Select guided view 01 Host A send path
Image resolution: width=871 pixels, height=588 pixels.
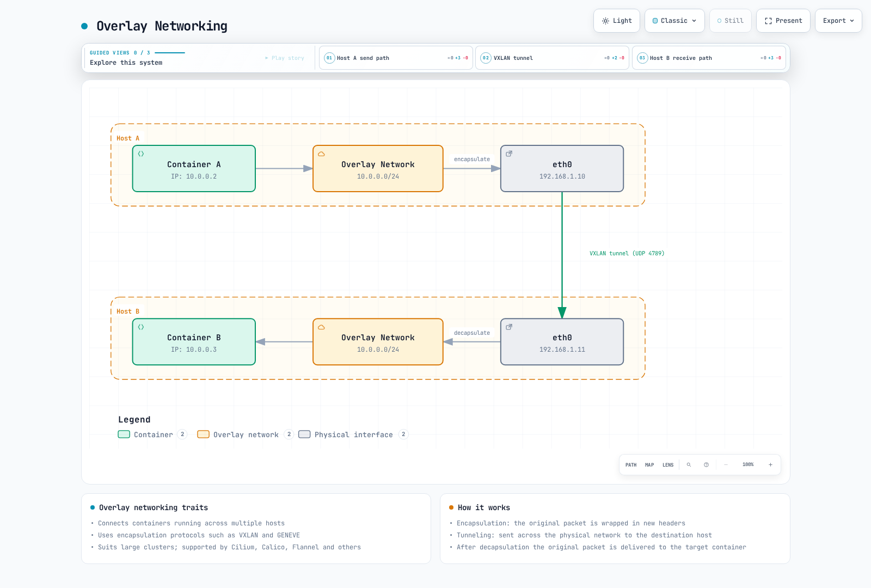396,58
